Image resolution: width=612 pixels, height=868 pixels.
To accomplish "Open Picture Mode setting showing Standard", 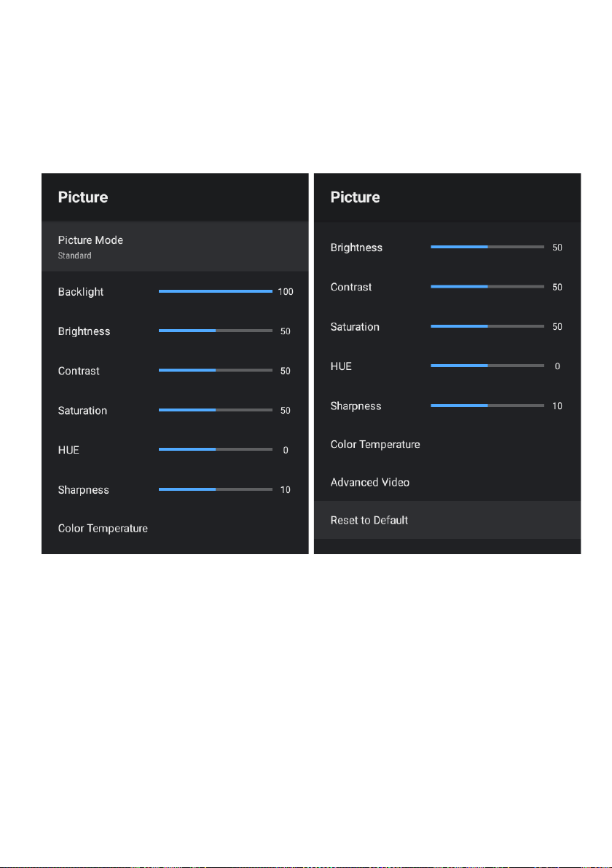I will [x=175, y=246].
